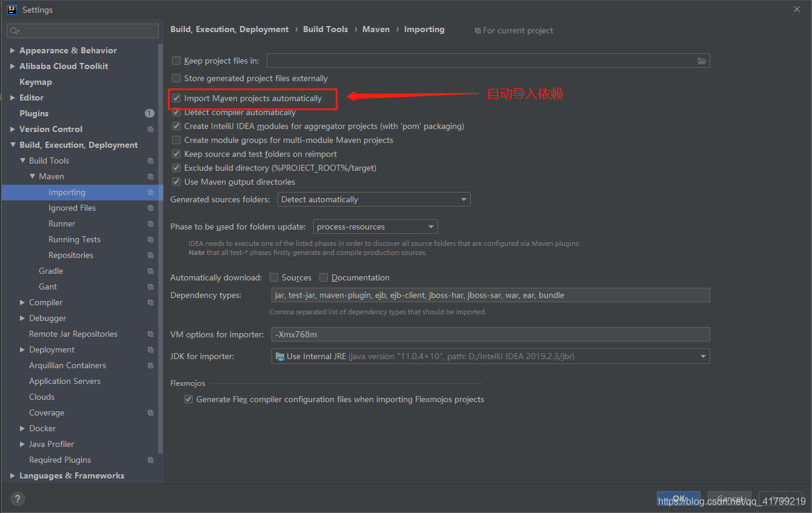
Task: Open Phase for folders update dropdown
Action: point(376,227)
